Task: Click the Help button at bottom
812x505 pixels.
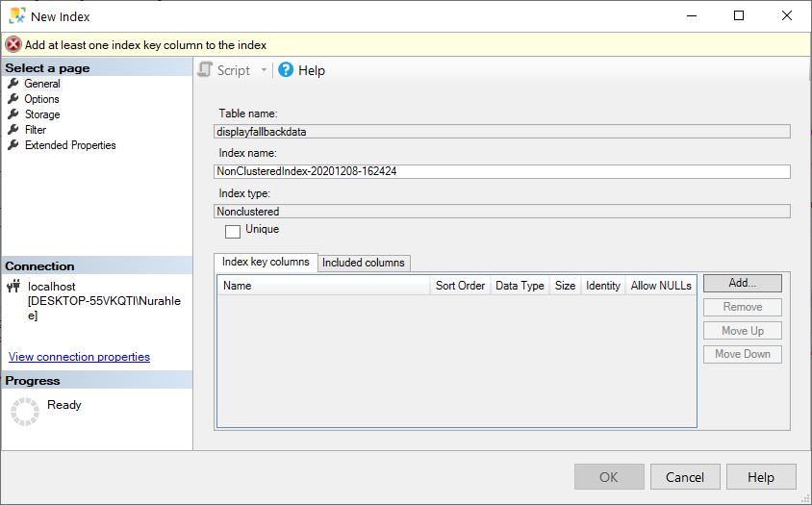Action: click(x=761, y=476)
